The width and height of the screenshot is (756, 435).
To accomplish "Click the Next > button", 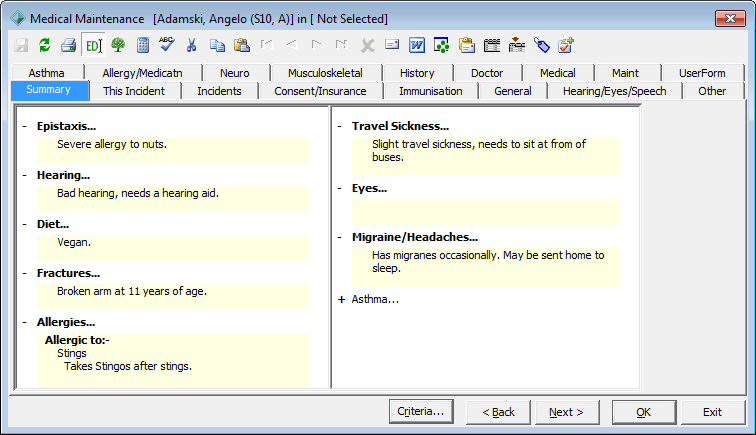I will 567,412.
